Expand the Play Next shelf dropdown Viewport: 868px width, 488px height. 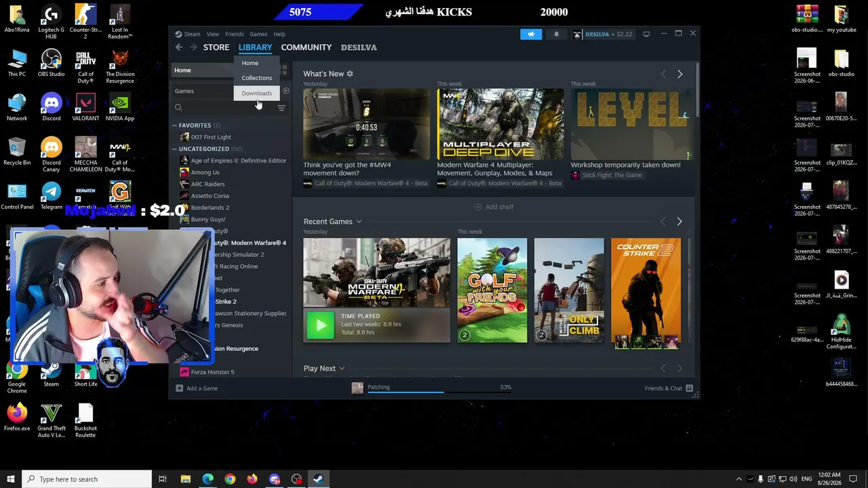coord(342,369)
